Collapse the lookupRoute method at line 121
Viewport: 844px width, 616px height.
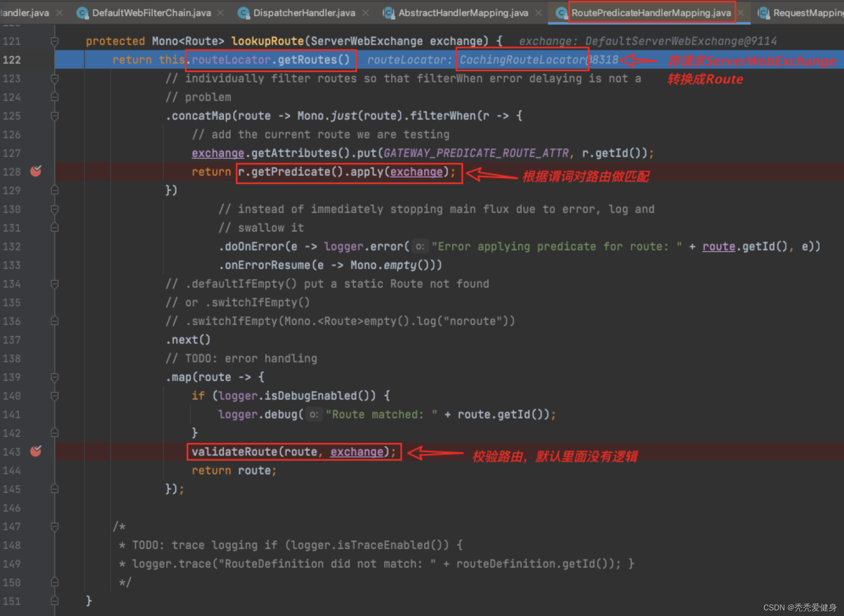click(x=54, y=41)
